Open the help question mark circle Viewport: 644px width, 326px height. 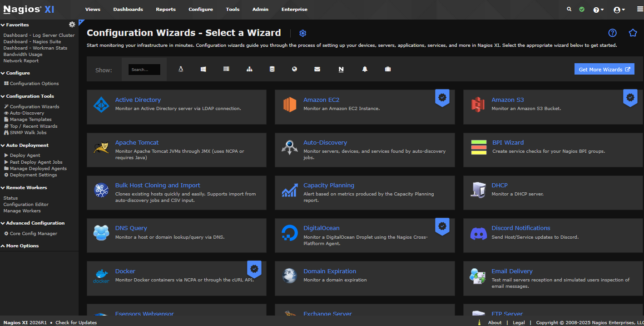pyautogui.click(x=612, y=33)
